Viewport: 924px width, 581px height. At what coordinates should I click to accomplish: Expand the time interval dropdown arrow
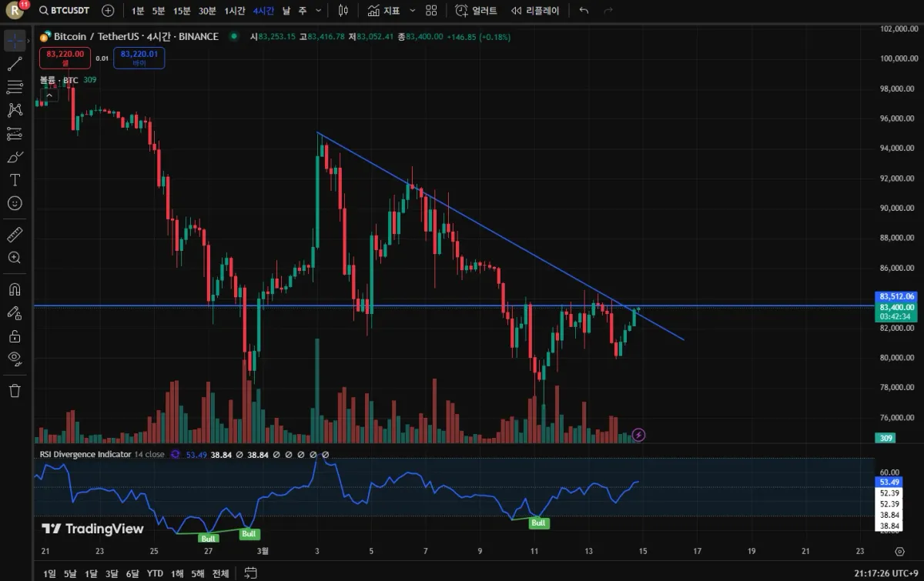coord(320,11)
